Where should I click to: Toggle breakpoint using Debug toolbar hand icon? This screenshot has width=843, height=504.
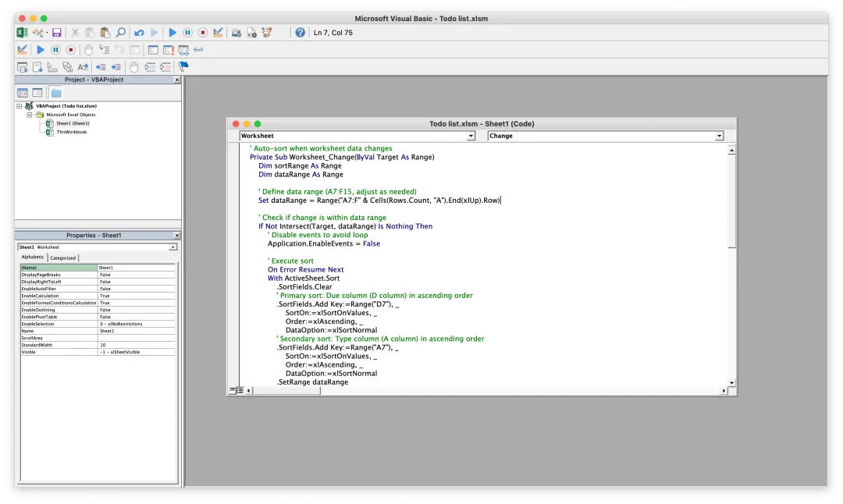click(x=89, y=49)
